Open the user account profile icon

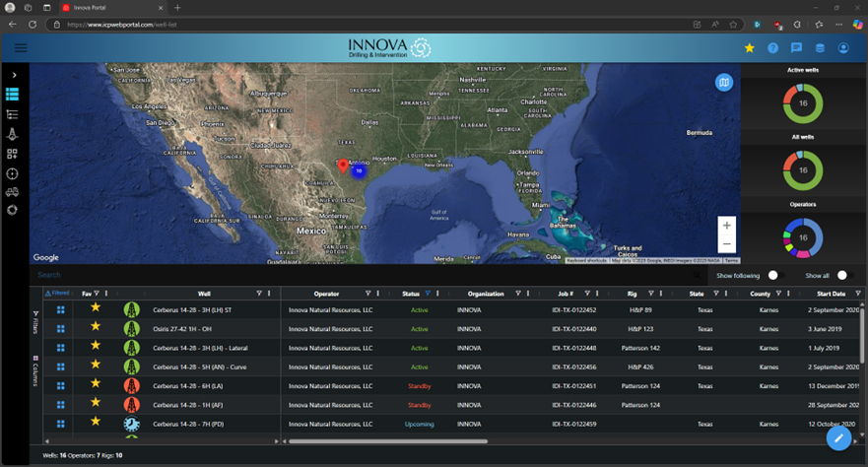843,47
